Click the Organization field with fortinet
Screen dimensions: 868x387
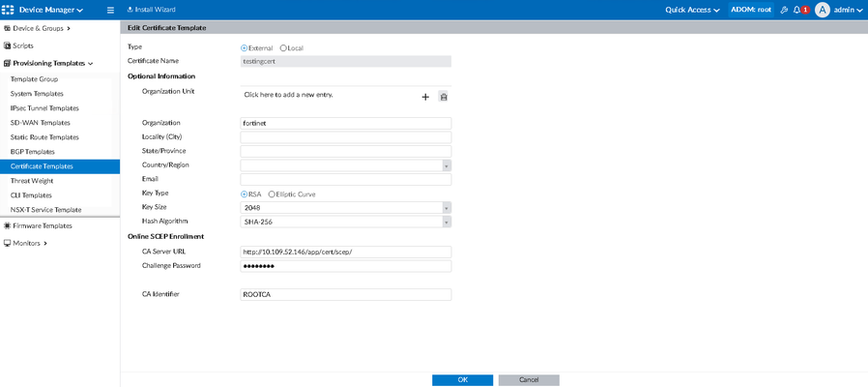click(x=346, y=123)
